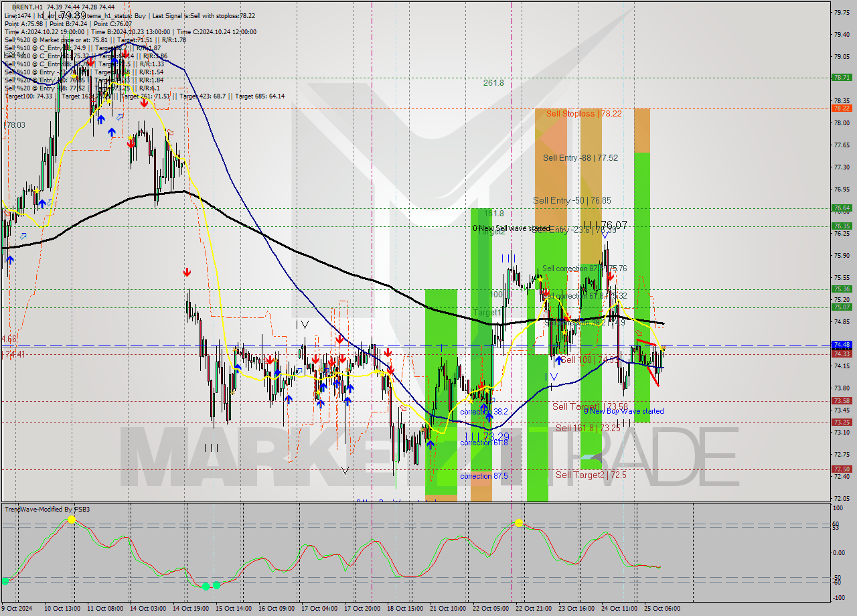Click the 'correction 87.5' blue label

click(x=483, y=476)
